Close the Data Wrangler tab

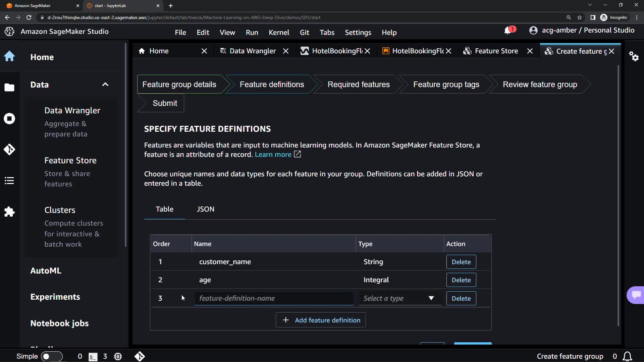pos(286,51)
